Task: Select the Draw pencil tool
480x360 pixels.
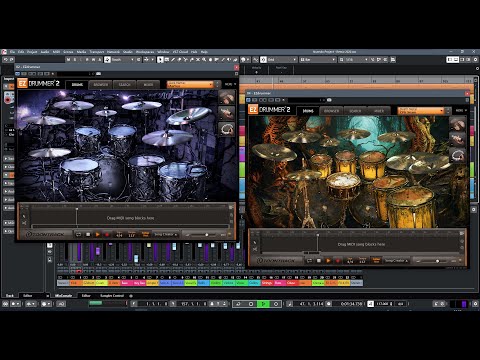Action: tap(173, 60)
